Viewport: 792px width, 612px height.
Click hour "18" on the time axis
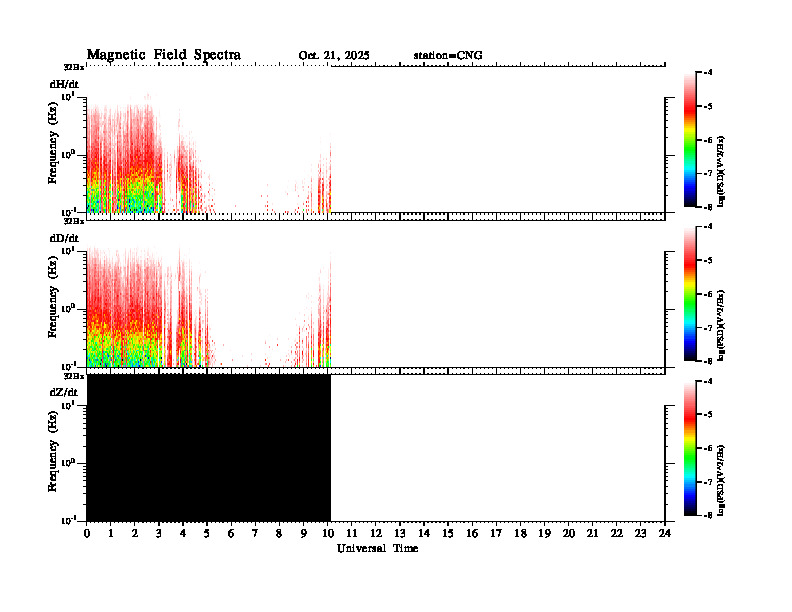coord(520,534)
